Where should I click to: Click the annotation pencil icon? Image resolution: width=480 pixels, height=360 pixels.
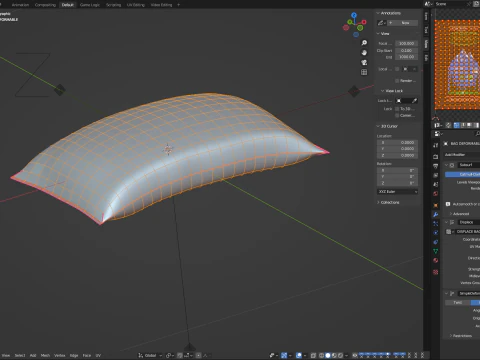tap(380, 23)
